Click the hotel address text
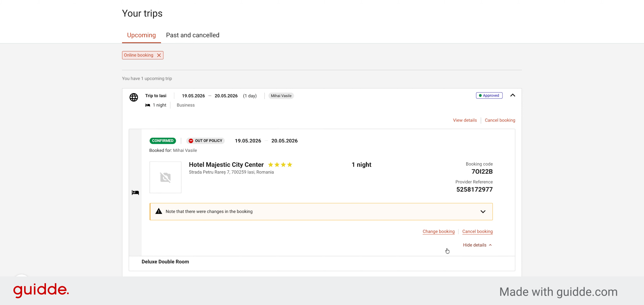The height and width of the screenshot is (305, 644). [231, 172]
